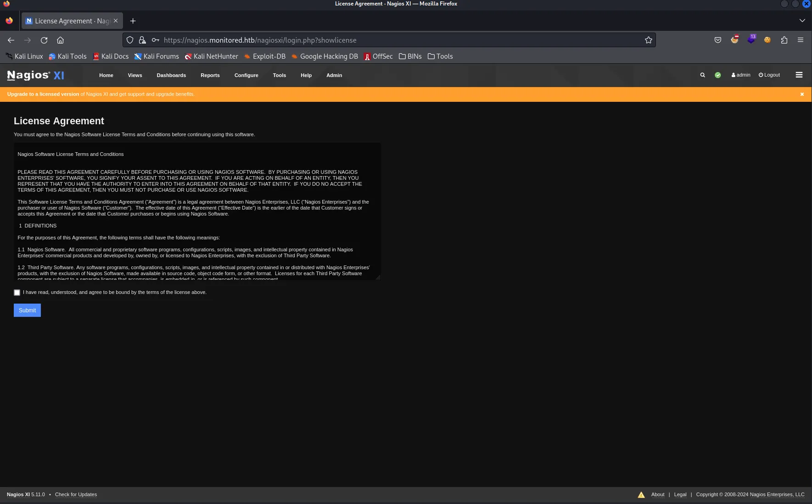Click the license text resize handle
Screen dimensions: 812x504
(378, 277)
